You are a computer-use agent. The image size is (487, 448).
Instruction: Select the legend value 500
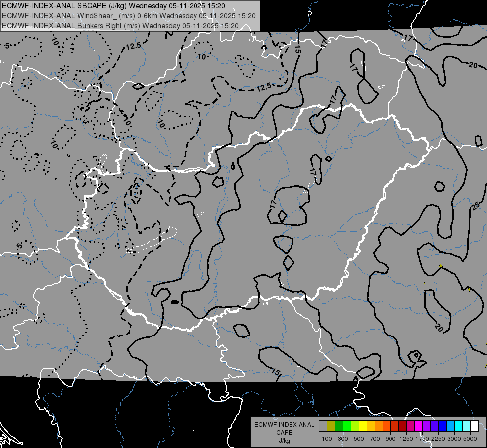359,439
